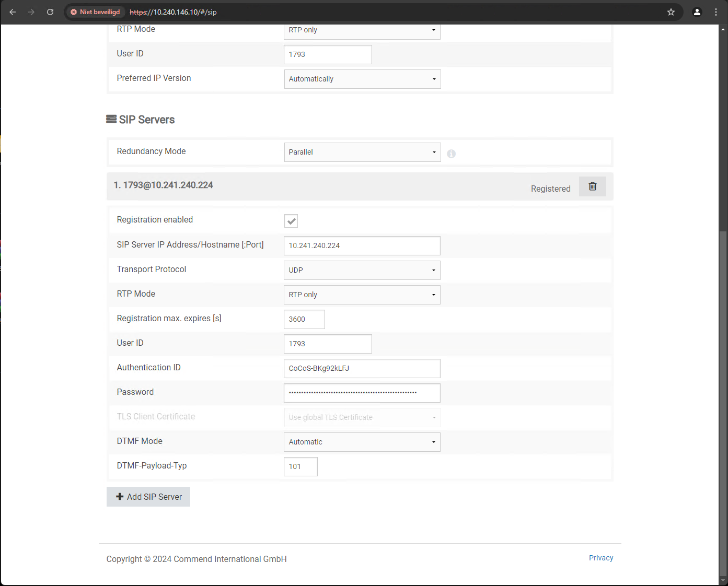Image resolution: width=728 pixels, height=586 pixels.
Task: Open the Redundancy Mode dropdown
Action: 362,152
